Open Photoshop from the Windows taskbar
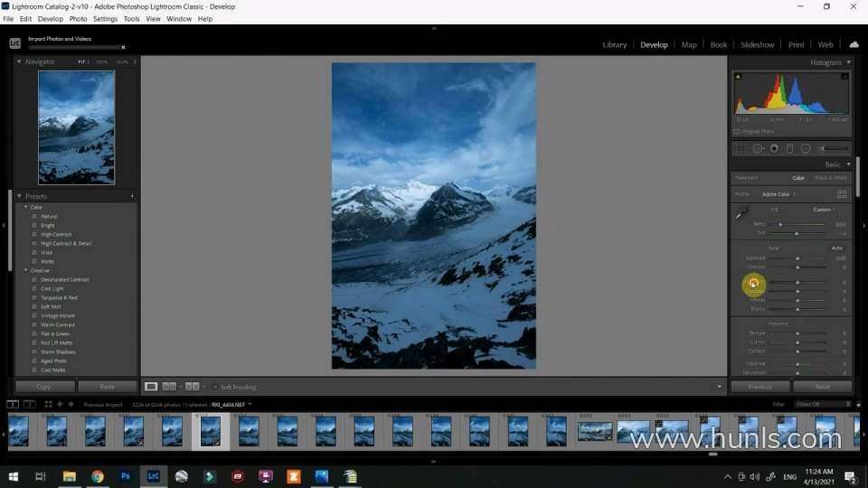This screenshot has width=868, height=488. 125,476
